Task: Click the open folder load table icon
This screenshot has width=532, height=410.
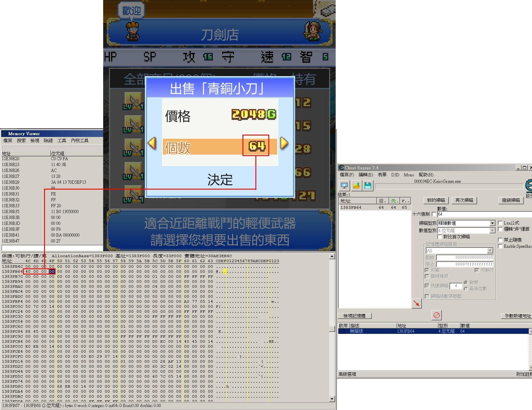Action: point(356,186)
